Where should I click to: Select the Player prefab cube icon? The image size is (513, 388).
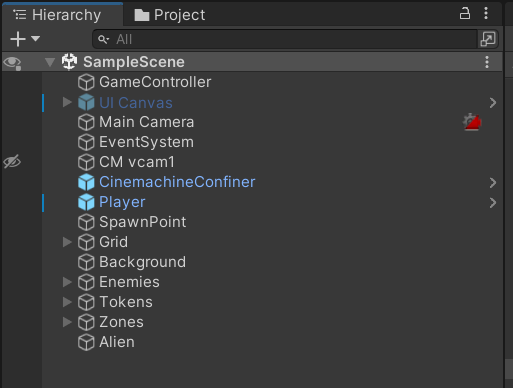pyautogui.click(x=86, y=202)
